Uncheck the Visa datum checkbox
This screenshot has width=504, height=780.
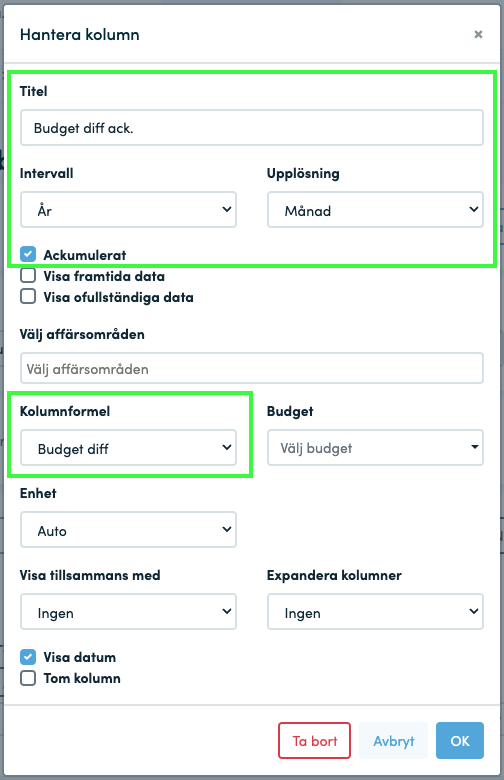pos(28,657)
